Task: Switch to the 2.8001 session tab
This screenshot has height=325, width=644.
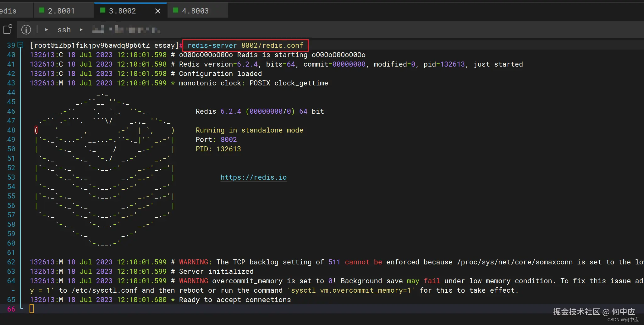Action: click(63, 11)
